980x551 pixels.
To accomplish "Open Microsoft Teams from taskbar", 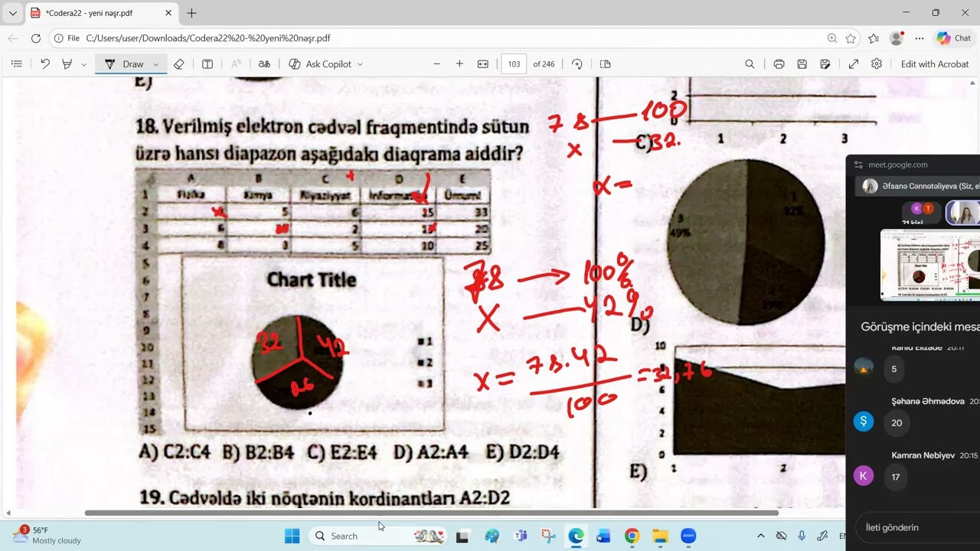I will coord(521,536).
